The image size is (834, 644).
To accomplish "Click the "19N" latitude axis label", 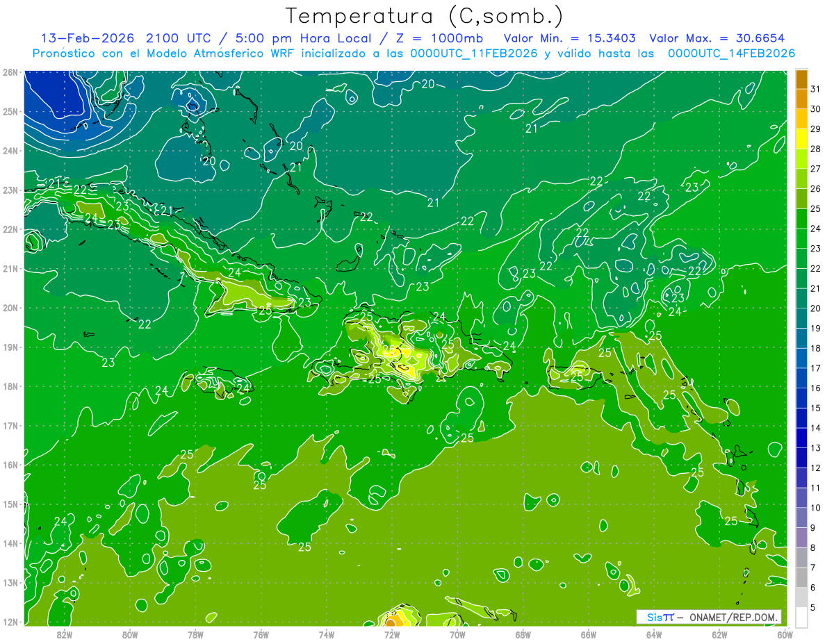I will click(x=10, y=347).
